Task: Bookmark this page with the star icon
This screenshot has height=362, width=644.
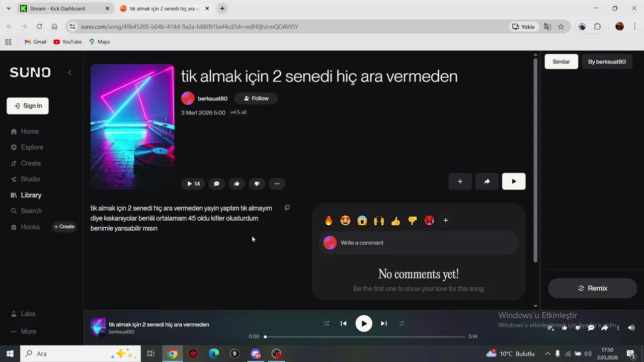Action: coord(561,27)
